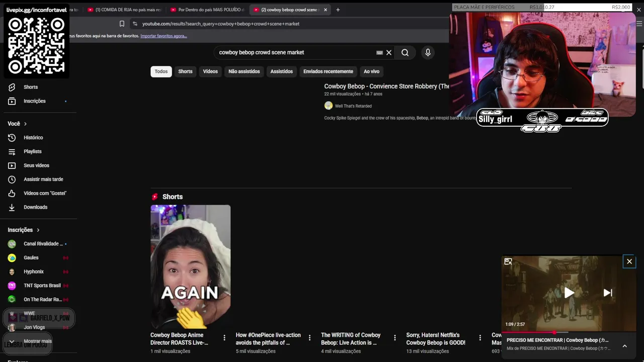Open Jon Vlogs channel

pos(34,327)
